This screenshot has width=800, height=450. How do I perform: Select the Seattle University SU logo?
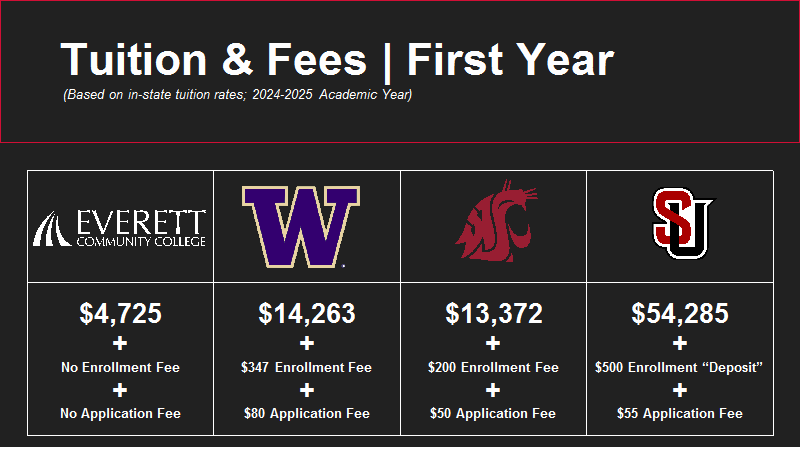pyautogui.click(x=683, y=223)
